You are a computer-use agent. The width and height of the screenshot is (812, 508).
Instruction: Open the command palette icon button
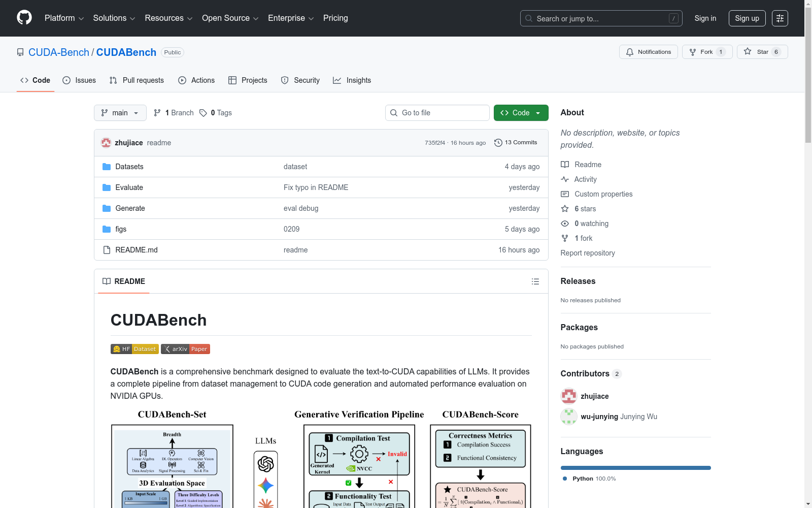[780, 18]
